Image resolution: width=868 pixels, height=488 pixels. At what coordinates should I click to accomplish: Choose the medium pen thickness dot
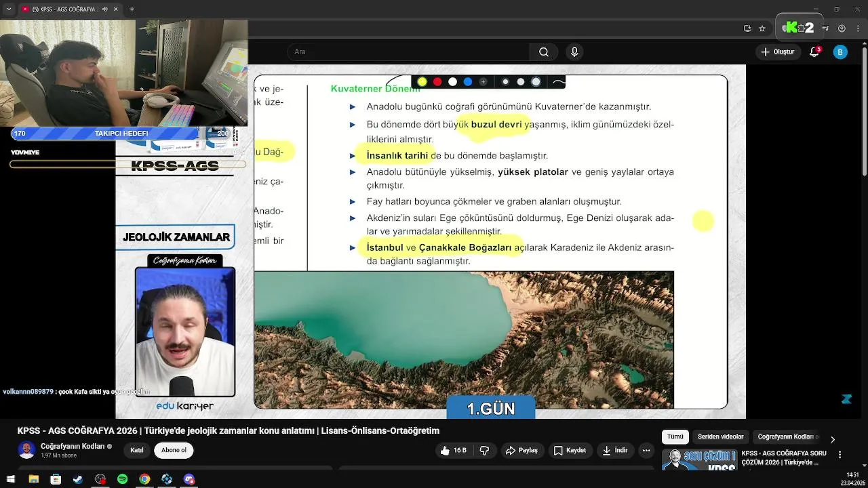tap(520, 82)
